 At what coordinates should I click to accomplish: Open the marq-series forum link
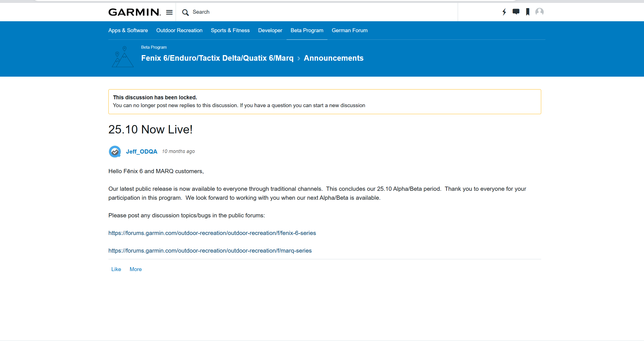click(210, 251)
